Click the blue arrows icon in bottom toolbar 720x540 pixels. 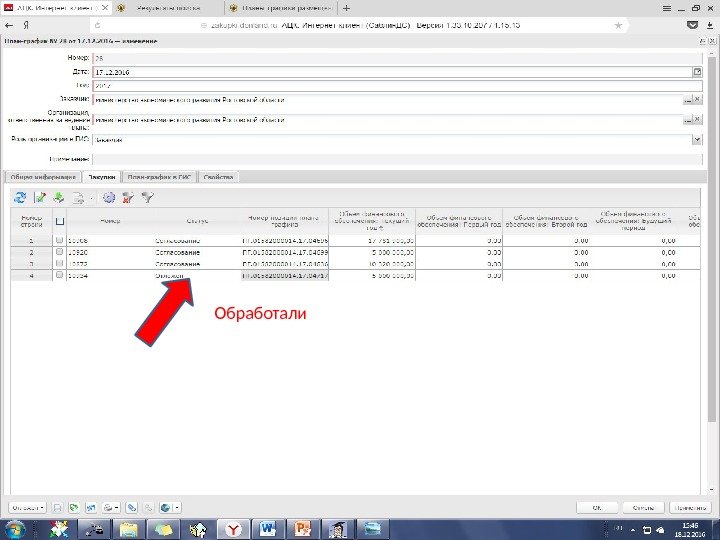[90, 507]
